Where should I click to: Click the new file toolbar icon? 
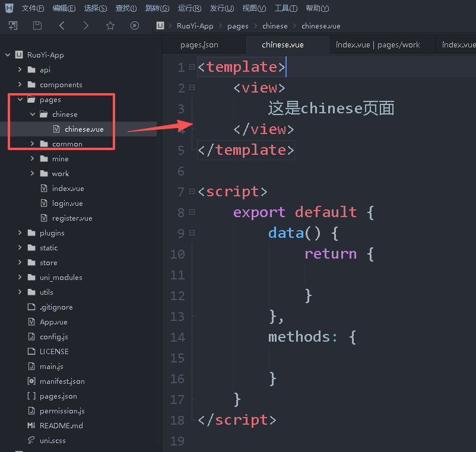coord(13,26)
